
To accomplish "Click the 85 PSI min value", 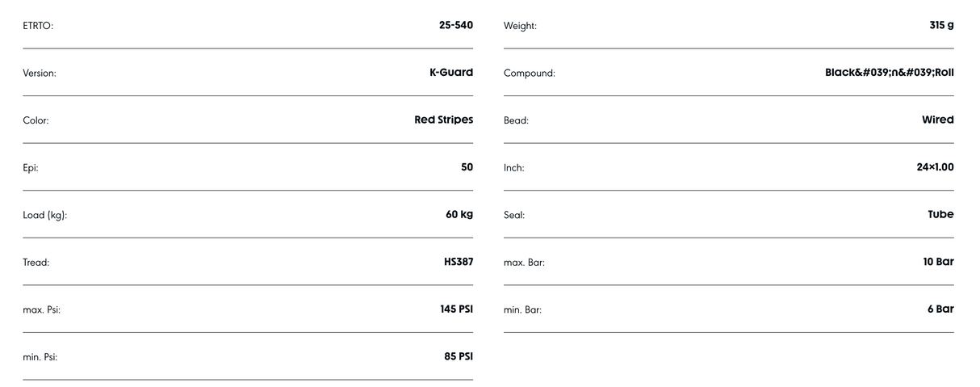I will click(459, 356).
